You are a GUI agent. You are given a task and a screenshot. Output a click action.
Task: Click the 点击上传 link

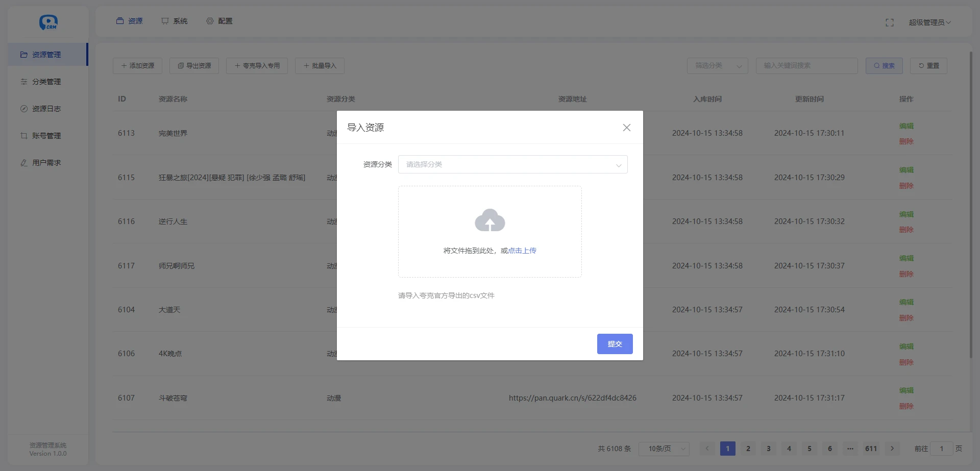(x=522, y=251)
